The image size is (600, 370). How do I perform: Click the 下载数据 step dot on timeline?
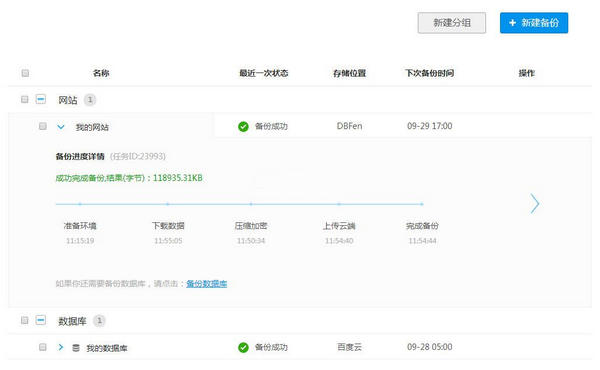(x=168, y=204)
